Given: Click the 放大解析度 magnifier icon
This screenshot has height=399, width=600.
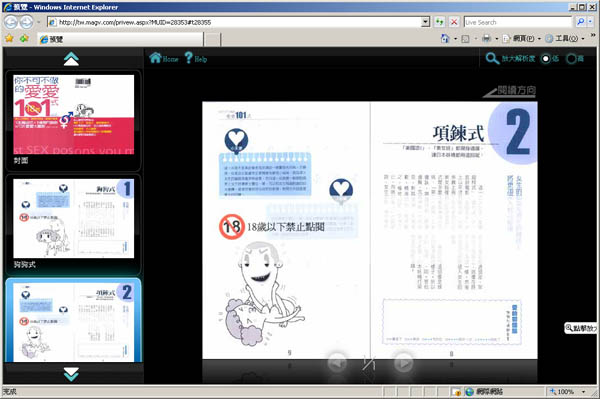Looking at the screenshot, I should [492, 59].
